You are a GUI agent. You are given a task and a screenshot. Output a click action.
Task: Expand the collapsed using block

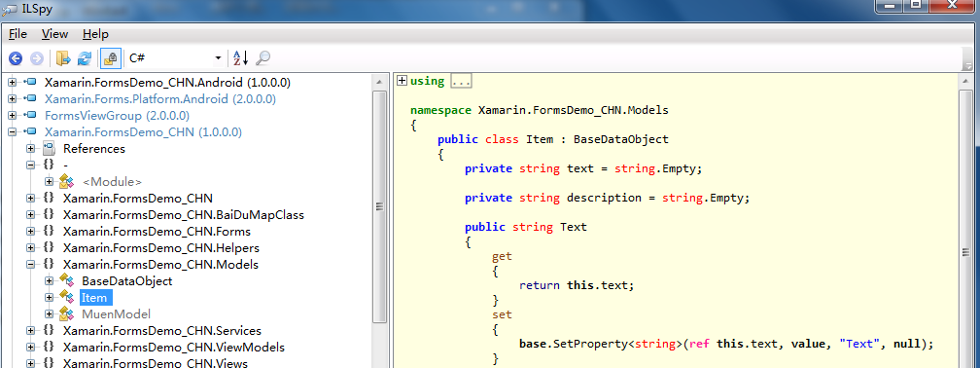402,80
